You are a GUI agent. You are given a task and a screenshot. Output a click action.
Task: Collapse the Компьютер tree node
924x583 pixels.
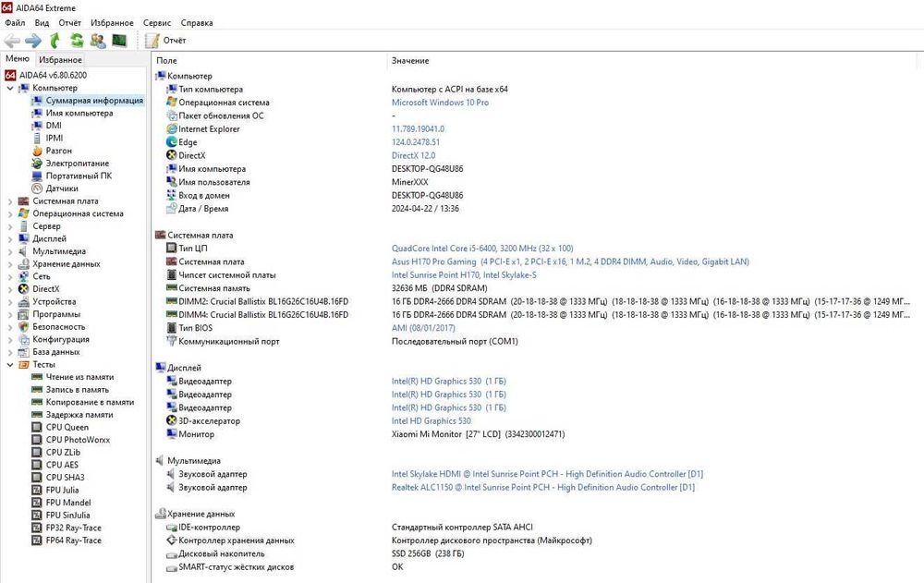pos(10,88)
